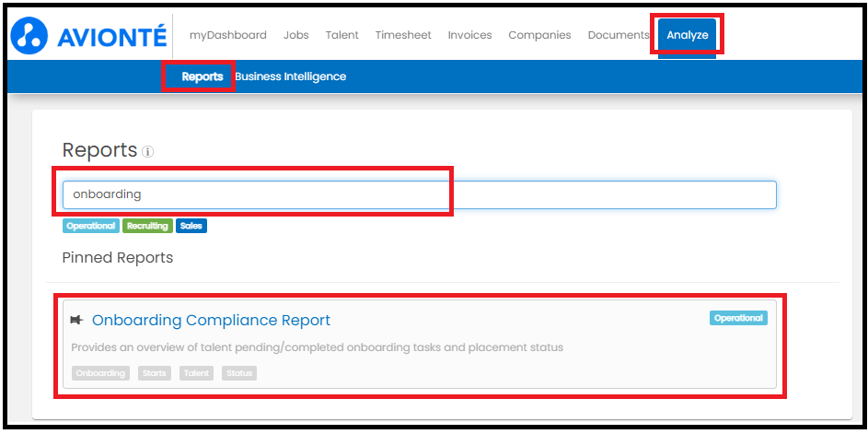Click the pin icon beside Onboarding Compliance Report

[x=77, y=320]
